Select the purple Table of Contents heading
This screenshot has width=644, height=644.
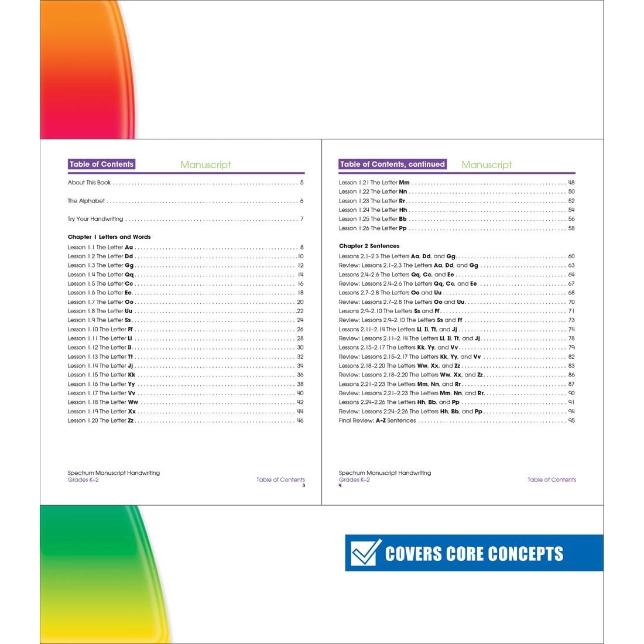(101, 165)
